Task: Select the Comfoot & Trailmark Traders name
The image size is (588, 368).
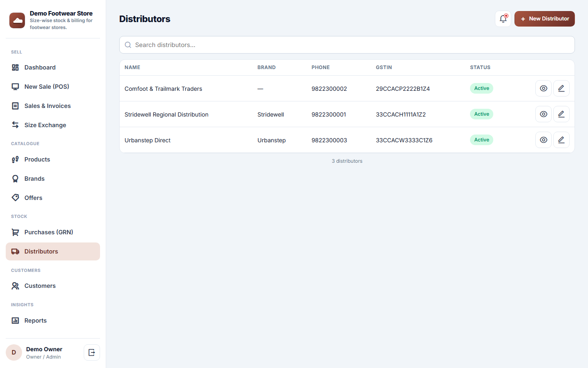Action: click(163, 89)
